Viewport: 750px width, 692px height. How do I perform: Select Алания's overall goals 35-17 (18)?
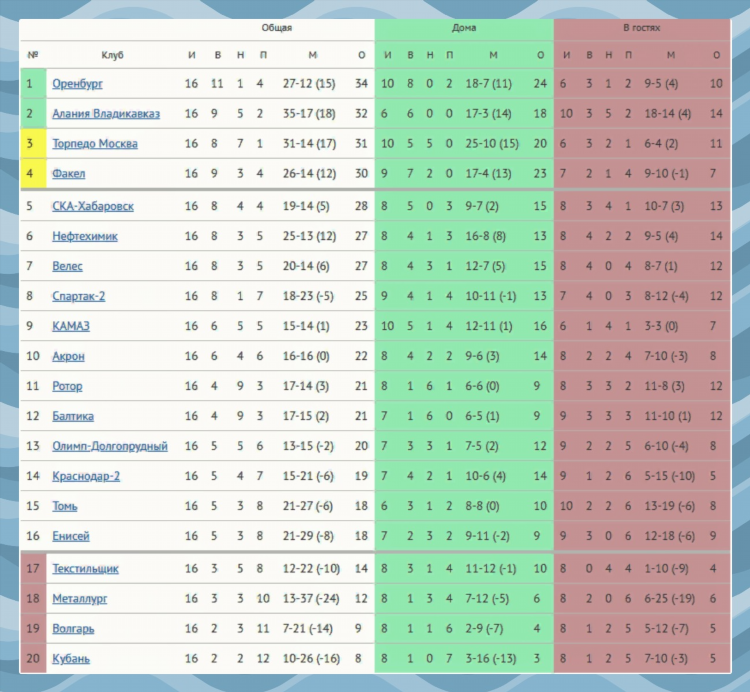pyautogui.click(x=309, y=114)
